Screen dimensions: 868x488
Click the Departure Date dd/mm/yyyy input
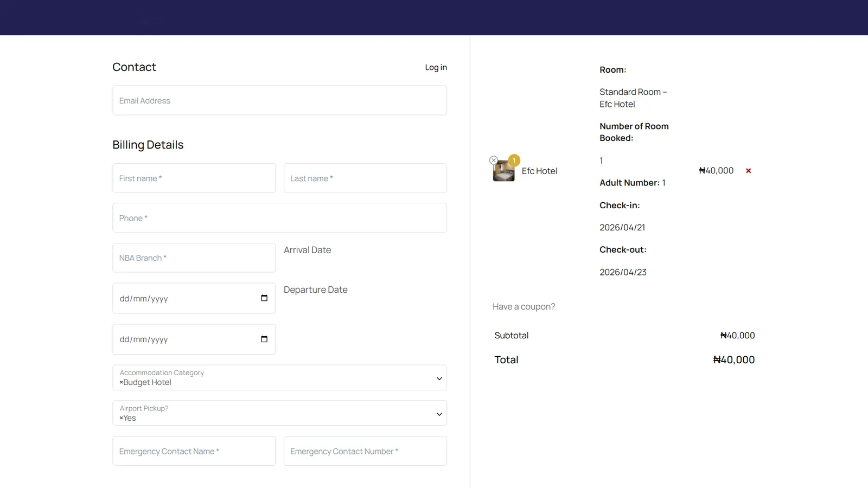click(x=194, y=339)
